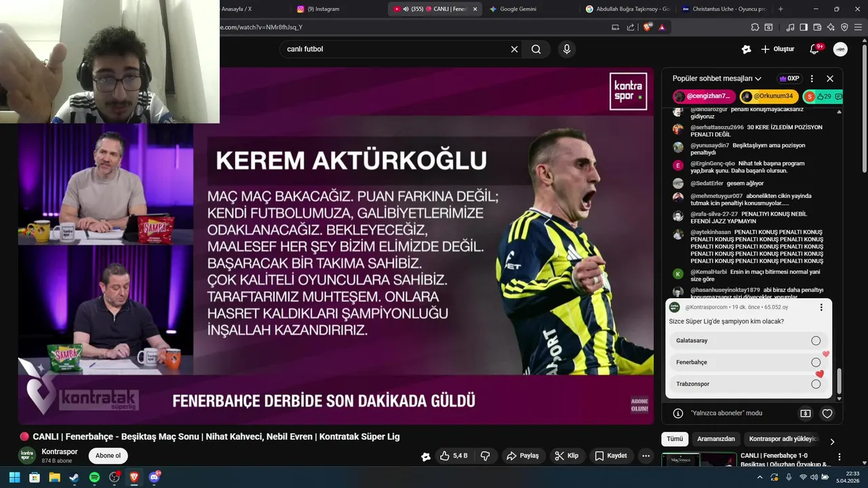Clear the YouTube search box text
The width and height of the screenshot is (868, 488).
514,49
